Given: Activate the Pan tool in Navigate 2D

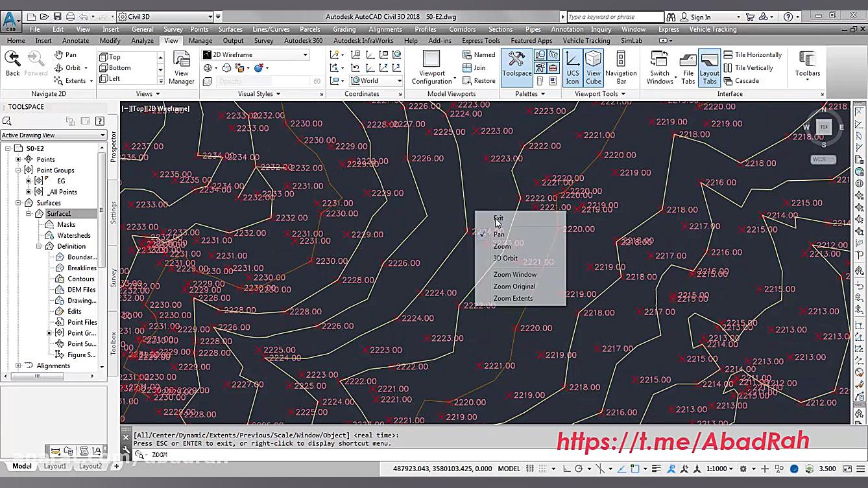Looking at the screenshot, I should [x=65, y=55].
